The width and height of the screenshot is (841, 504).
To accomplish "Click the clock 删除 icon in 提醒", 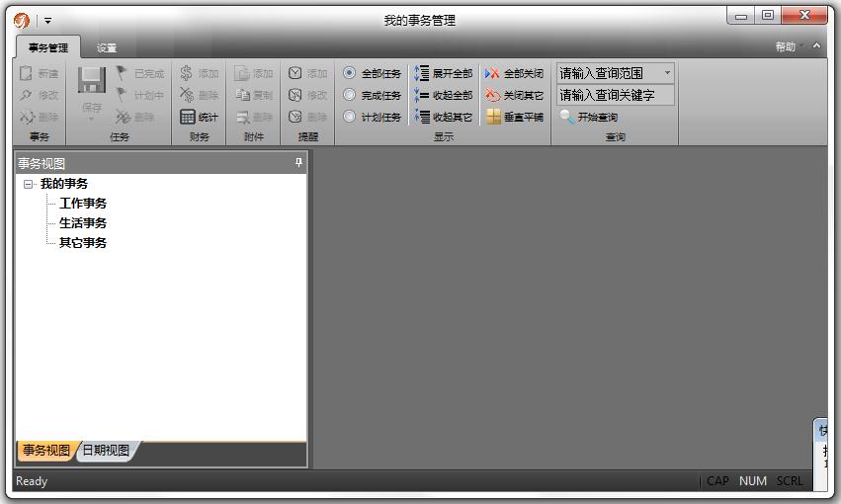I will 295,117.
